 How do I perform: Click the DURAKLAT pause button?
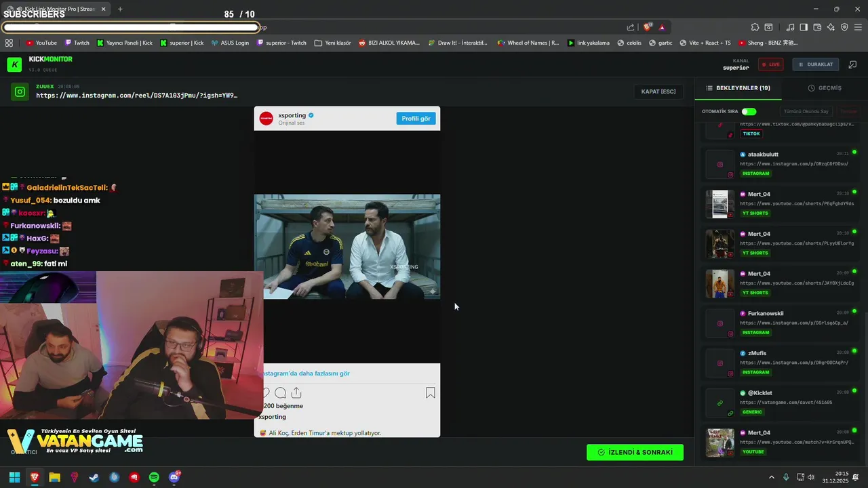(816, 64)
